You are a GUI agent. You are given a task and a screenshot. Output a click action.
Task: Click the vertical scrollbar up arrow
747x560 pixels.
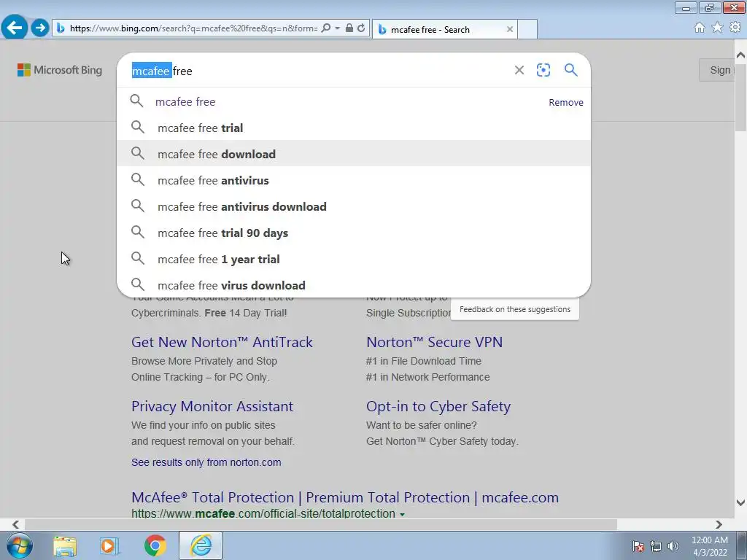click(740, 55)
